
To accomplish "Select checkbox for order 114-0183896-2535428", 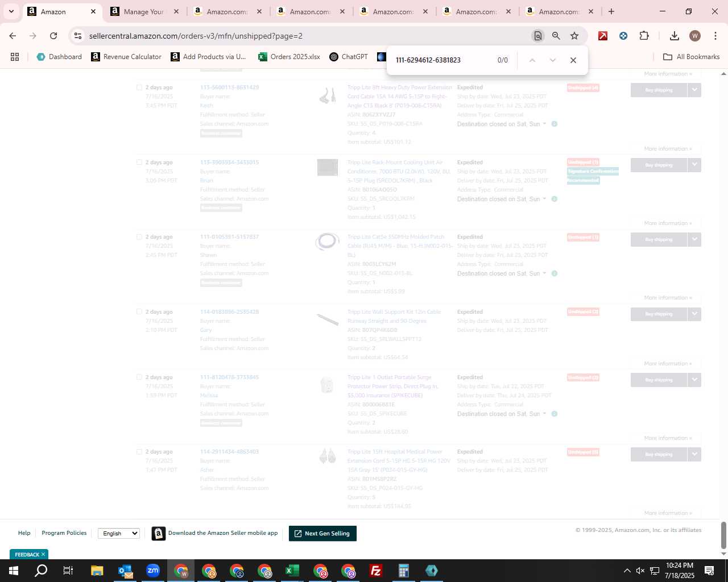I will click(x=139, y=312).
